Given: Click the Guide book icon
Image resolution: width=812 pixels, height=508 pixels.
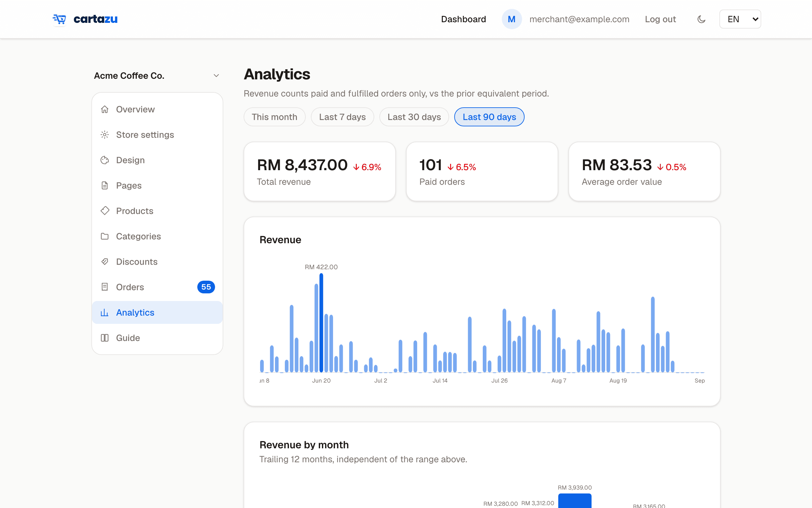Looking at the screenshot, I should [x=105, y=338].
